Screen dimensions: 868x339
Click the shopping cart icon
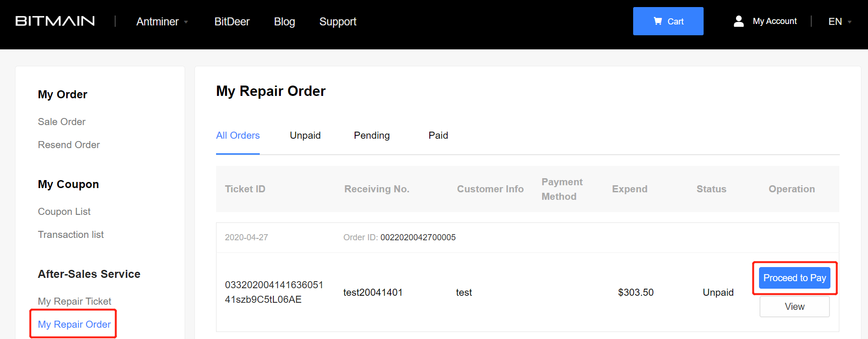[658, 21]
